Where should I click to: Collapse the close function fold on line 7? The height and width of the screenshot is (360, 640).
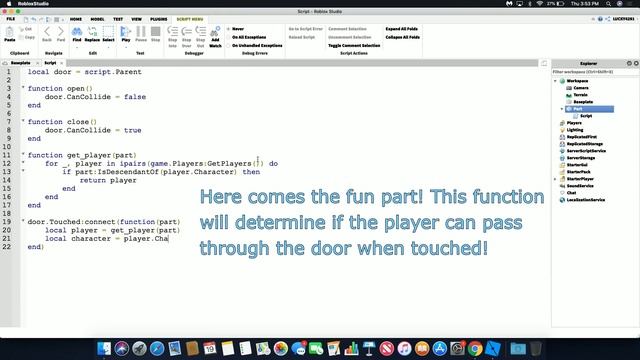pyautogui.click(x=23, y=121)
